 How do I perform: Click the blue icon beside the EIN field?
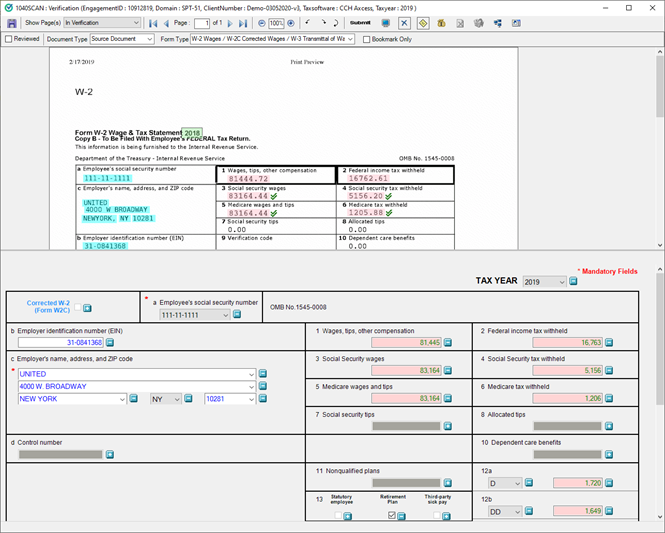(x=109, y=343)
